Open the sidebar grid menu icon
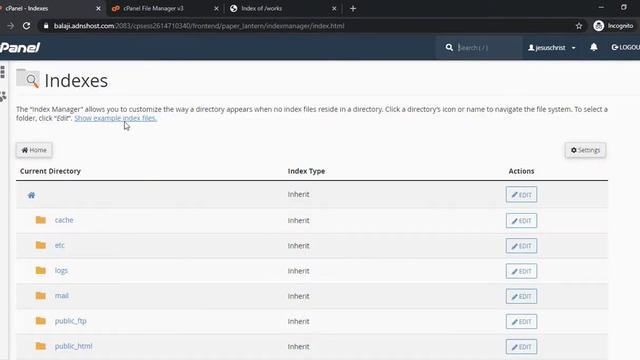Viewport: 640px width, 360px height. [3, 72]
